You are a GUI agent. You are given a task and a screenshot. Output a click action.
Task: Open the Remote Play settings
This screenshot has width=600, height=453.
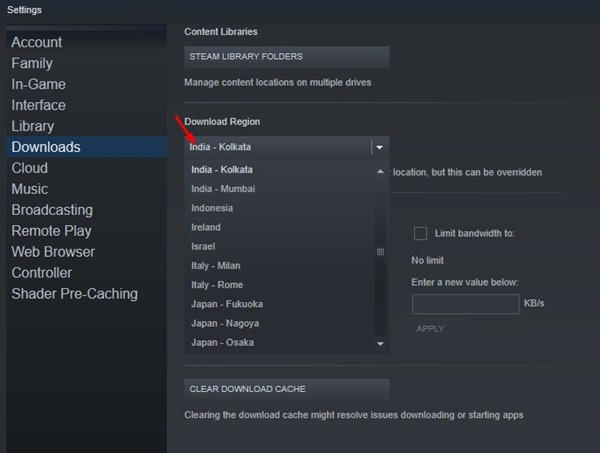pos(50,231)
